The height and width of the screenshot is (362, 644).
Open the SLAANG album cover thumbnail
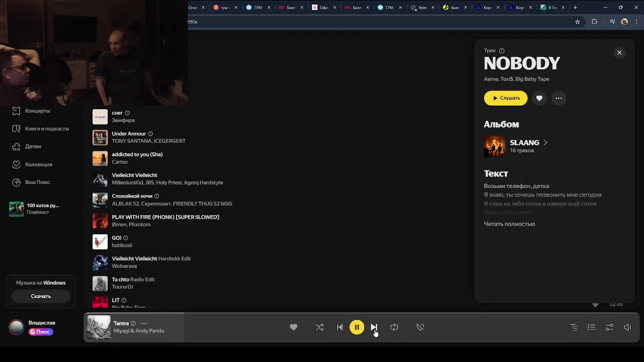495,146
